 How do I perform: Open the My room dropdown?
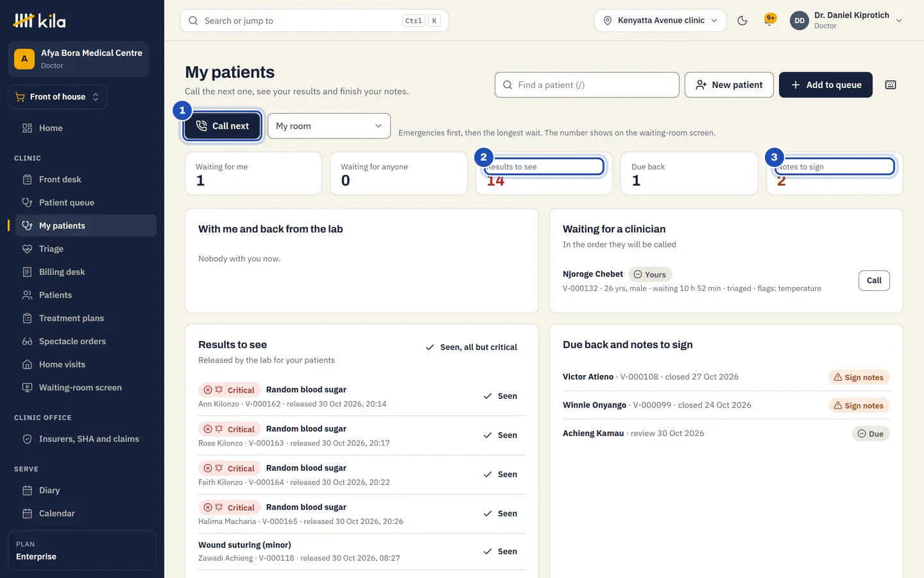click(329, 126)
